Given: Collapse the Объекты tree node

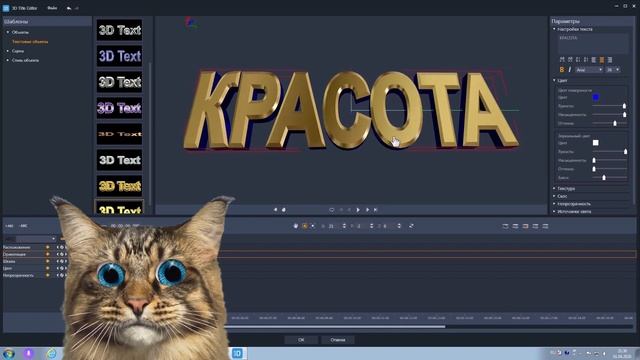Looking at the screenshot, I should click(x=8, y=32).
